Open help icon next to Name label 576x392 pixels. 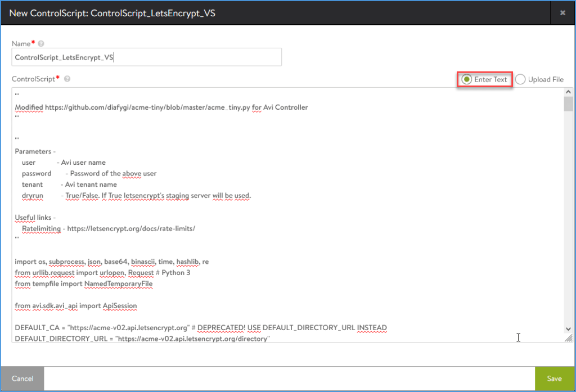tap(40, 43)
